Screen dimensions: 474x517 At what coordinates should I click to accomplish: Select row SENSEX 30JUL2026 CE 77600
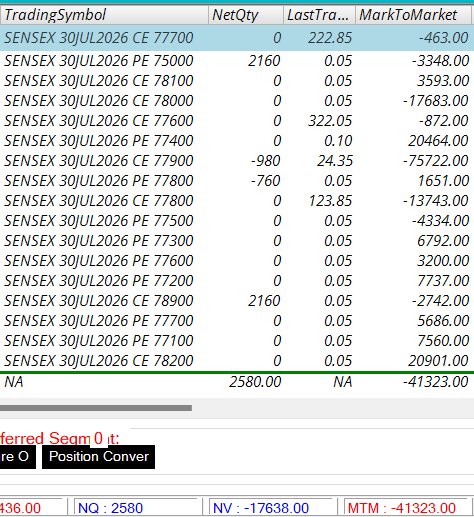click(x=237, y=121)
